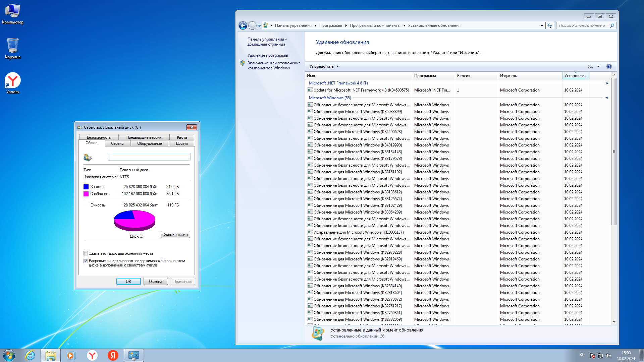
Task: Click the refresh address bar icon
Action: [549, 25]
